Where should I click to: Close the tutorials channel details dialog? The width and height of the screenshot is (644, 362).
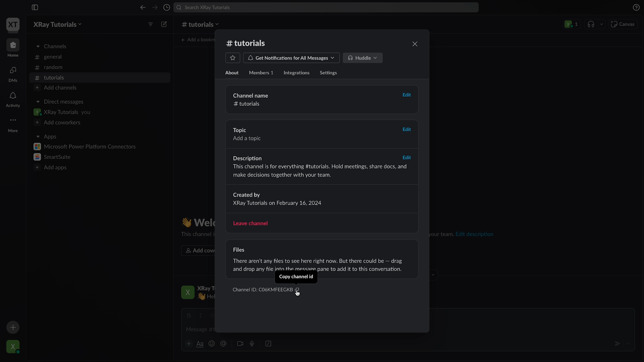[x=415, y=44]
